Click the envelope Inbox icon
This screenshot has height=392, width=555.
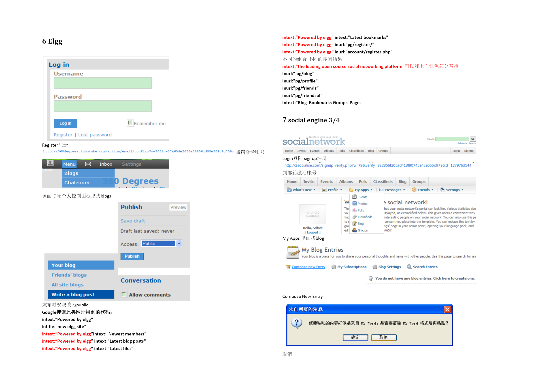pos(88,164)
